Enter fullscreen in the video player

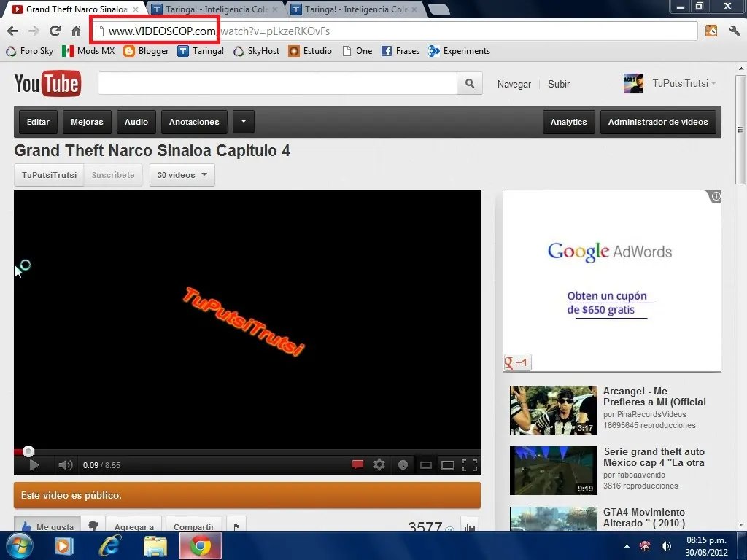pos(470,464)
